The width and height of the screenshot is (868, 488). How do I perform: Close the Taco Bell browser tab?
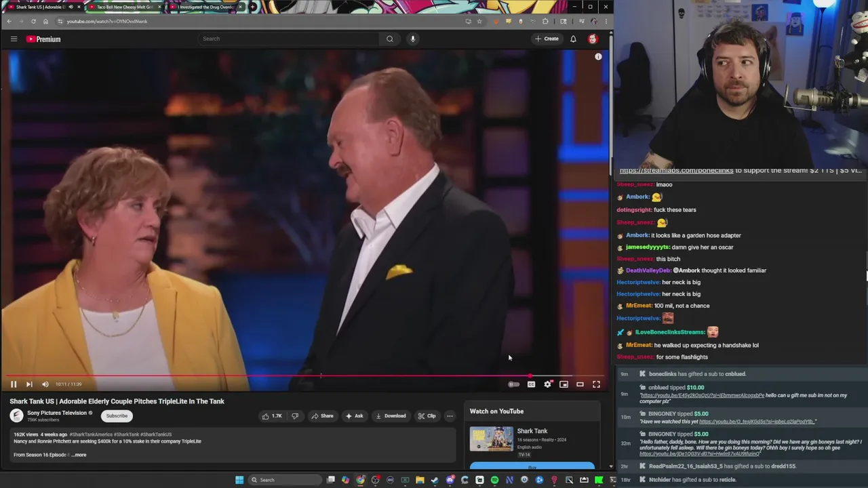159,7
